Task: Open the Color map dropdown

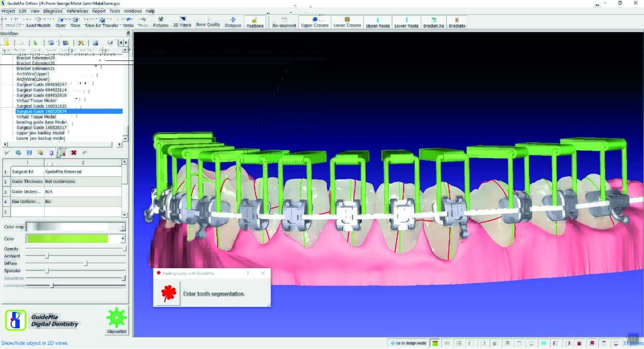Action: click(x=123, y=227)
